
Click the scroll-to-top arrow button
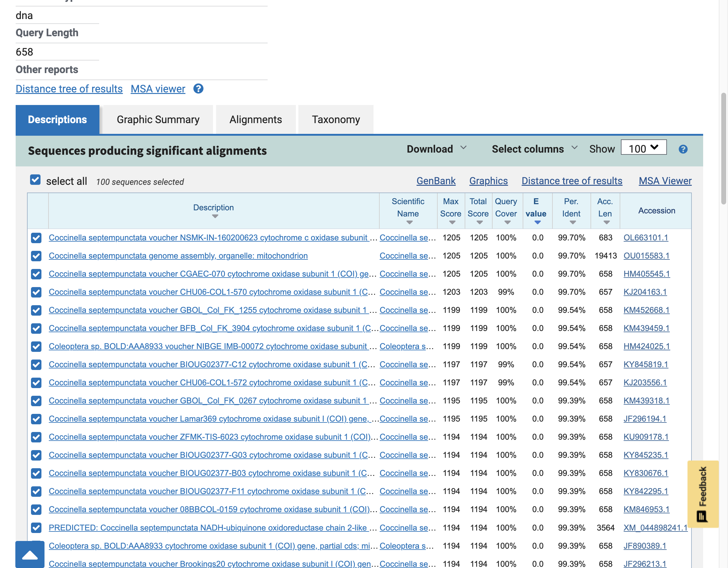[30, 555]
